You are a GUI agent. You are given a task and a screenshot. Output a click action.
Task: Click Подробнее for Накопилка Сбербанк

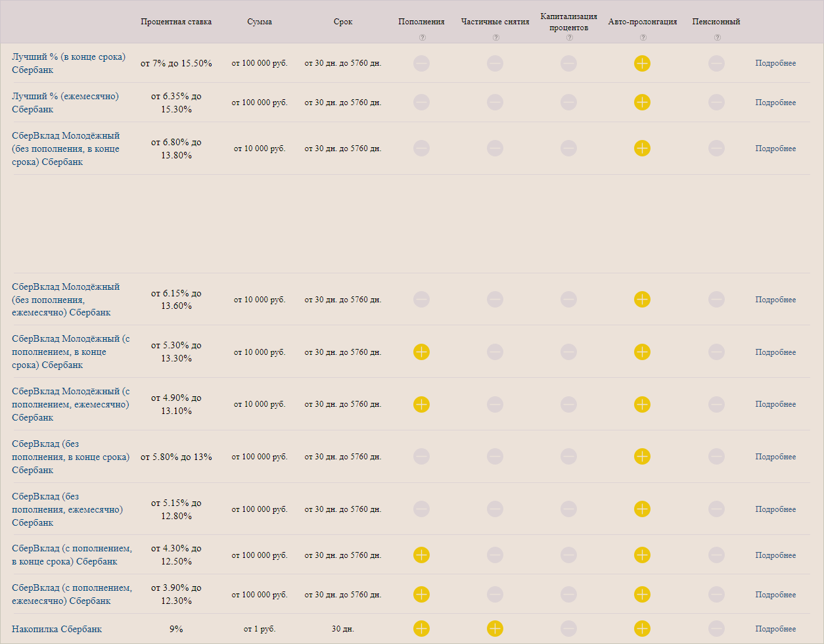[x=775, y=629]
